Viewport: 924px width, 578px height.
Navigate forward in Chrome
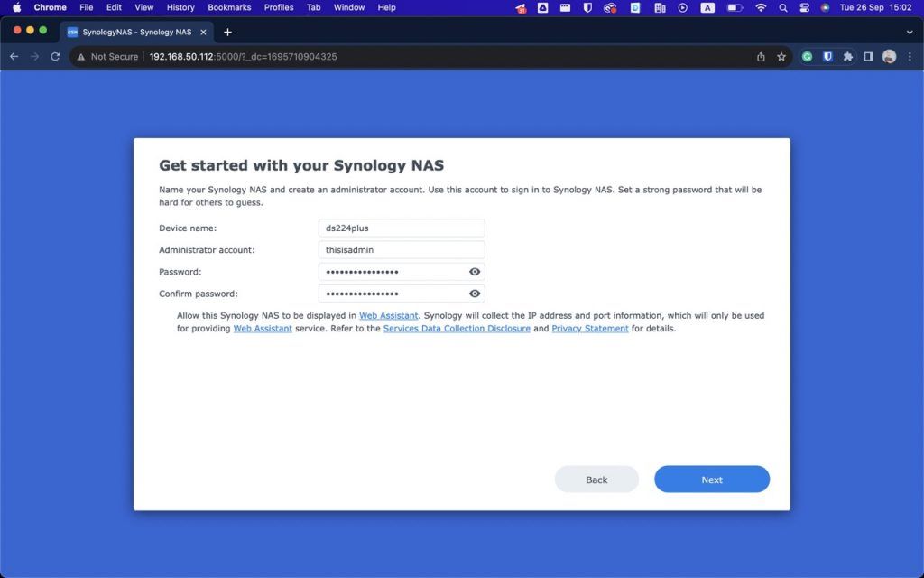(35, 57)
